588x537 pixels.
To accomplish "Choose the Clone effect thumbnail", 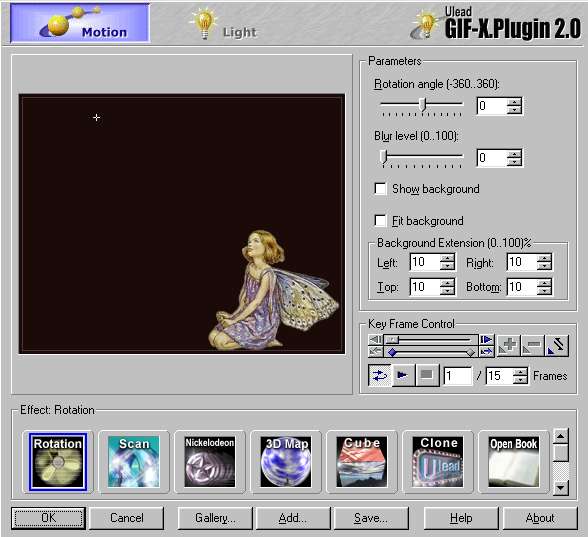I will click(x=438, y=462).
